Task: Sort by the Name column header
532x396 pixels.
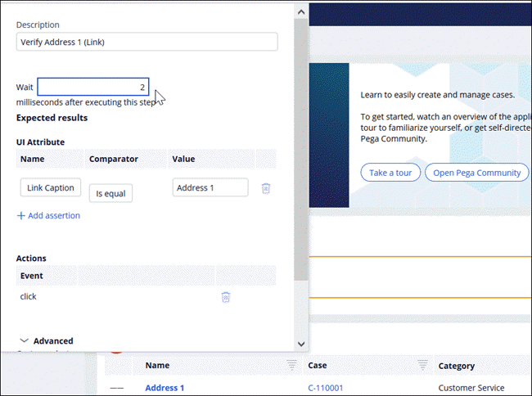Action: coord(157,366)
